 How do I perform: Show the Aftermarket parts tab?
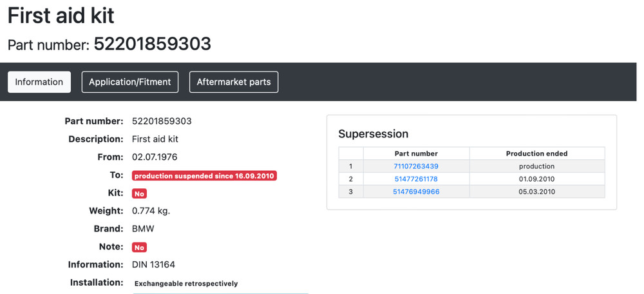coord(234,82)
